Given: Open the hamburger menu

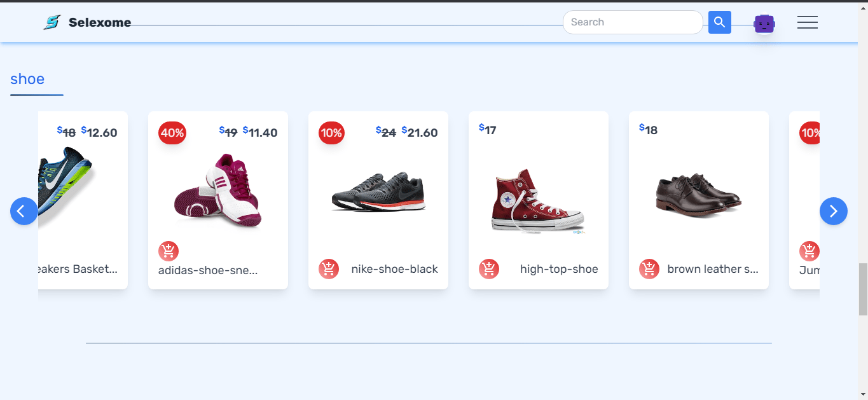Looking at the screenshot, I should coord(808,22).
